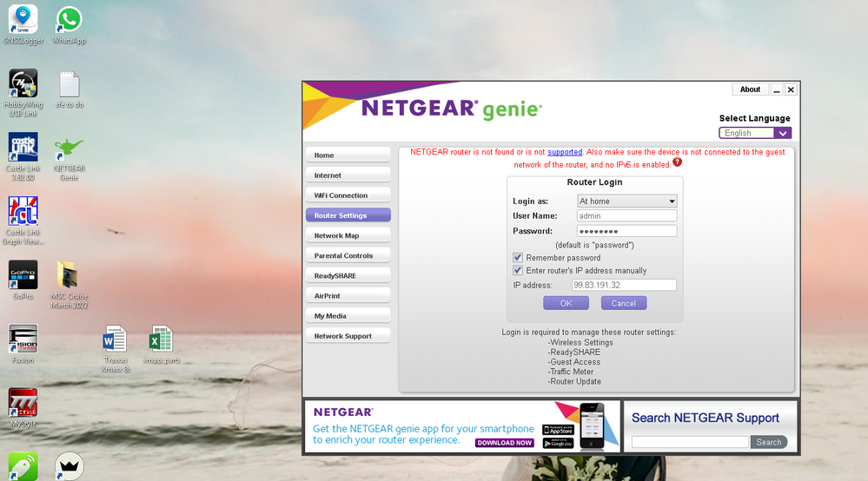Minimize the NETGEAR genie window
The width and height of the screenshot is (868, 481).
(778, 89)
